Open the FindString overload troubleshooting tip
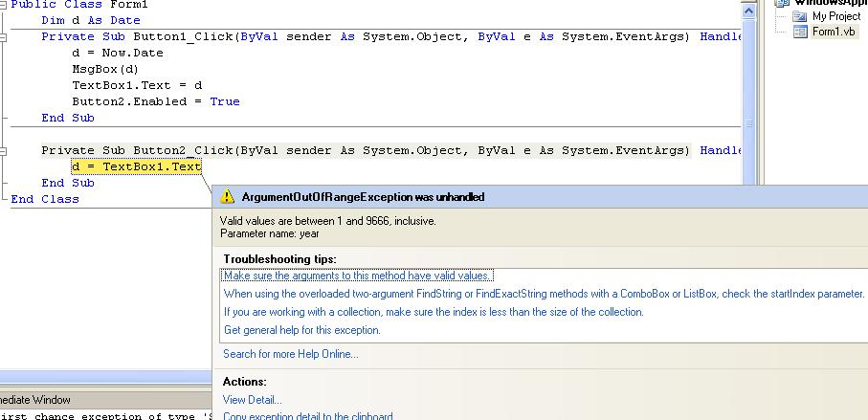Screen dimensions: 868x420 point(544,294)
